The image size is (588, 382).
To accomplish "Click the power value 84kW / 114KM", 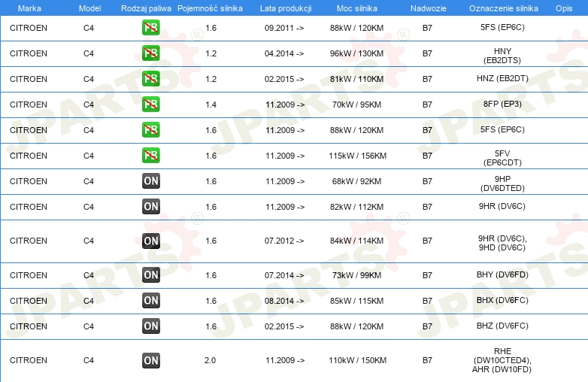I will click(356, 241).
